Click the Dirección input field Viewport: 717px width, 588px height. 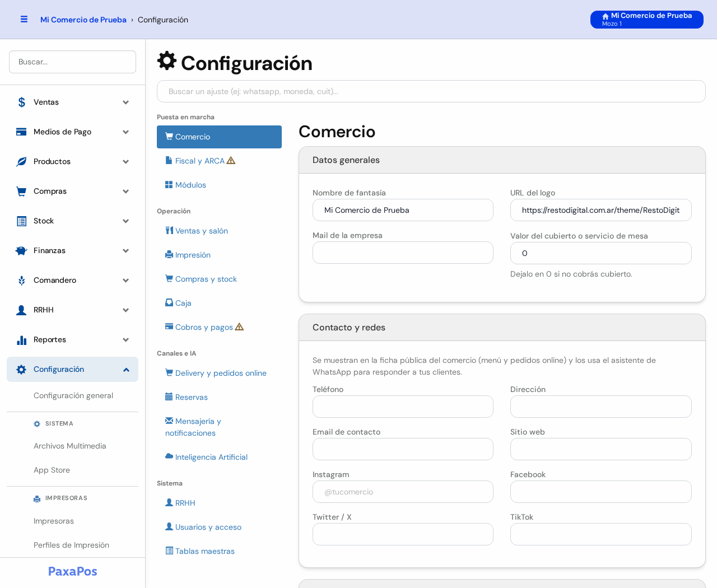(x=601, y=407)
